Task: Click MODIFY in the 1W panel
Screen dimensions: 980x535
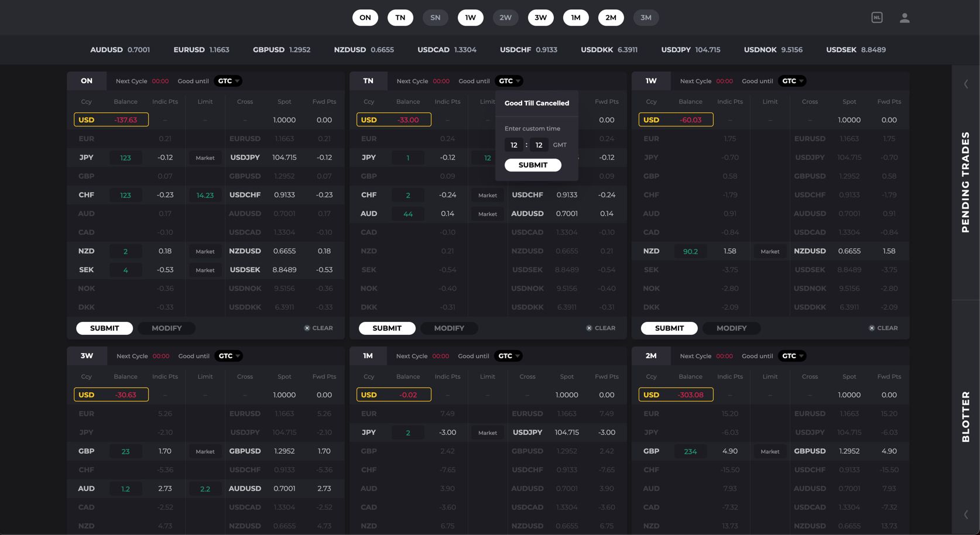Action: coord(732,328)
